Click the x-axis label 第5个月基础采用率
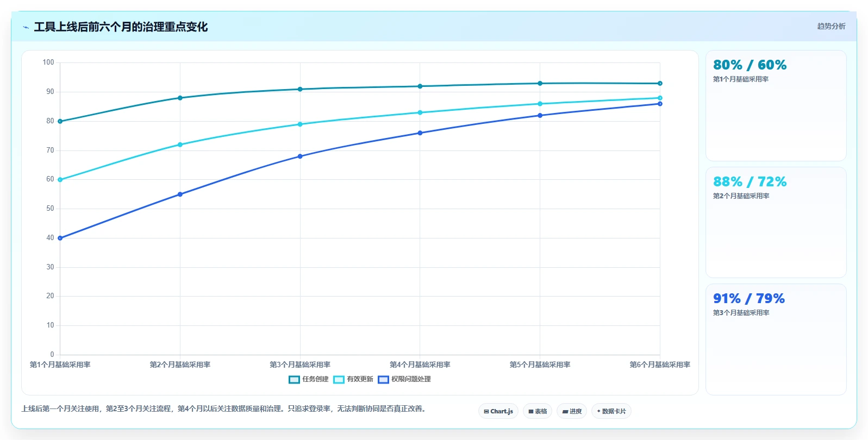The width and height of the screenshot is (868, 440). pyautogui.click(x=540, y=364)
